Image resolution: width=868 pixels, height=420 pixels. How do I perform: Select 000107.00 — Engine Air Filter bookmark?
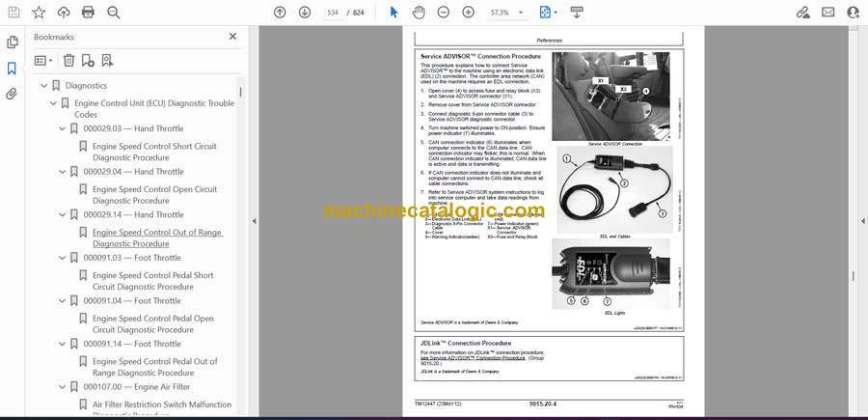click(136, 387)
